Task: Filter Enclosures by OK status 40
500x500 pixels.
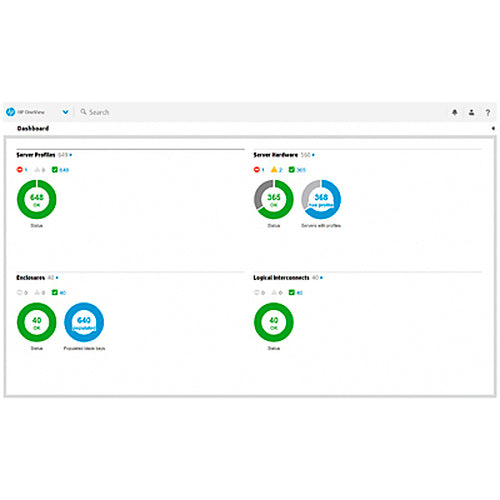Action: point(59,293)
